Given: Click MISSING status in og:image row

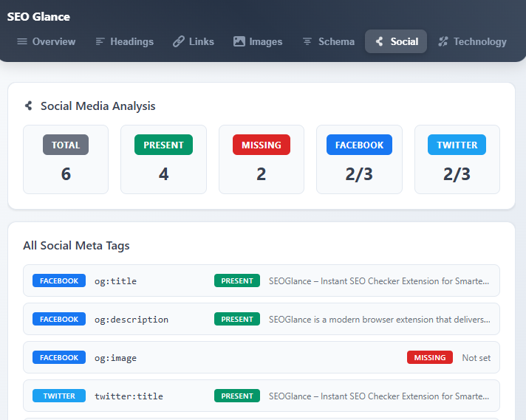Looking at the screenshot, I should [430, 358].
